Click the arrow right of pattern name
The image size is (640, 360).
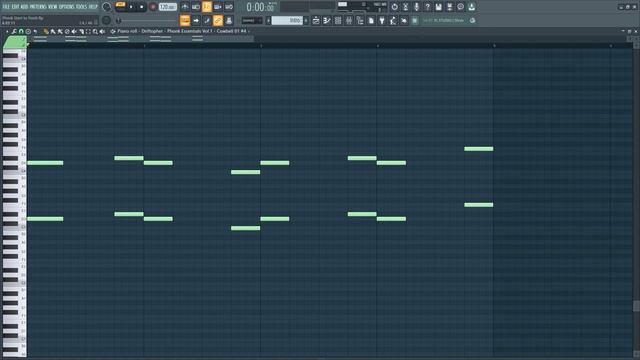pos(306,20)
